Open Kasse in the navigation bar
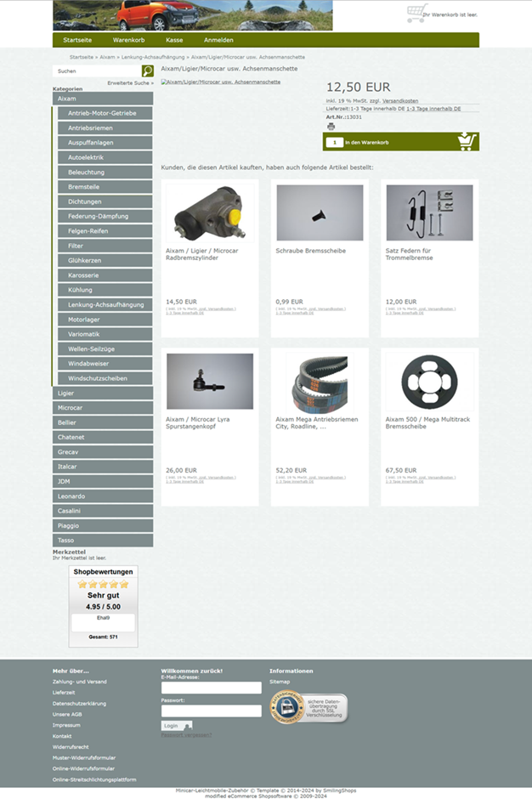The width and height of the screenshot is (532, 799). pos(174,40)
